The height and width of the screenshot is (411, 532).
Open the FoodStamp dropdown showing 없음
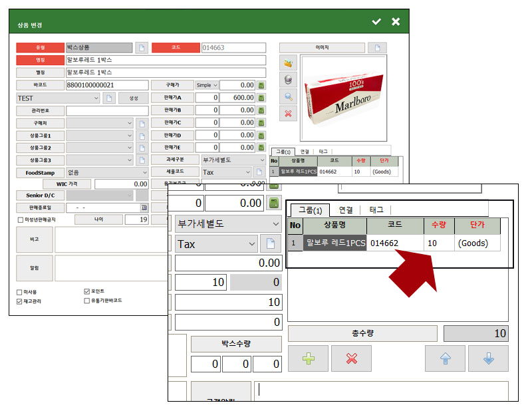(x=107, y=173)
